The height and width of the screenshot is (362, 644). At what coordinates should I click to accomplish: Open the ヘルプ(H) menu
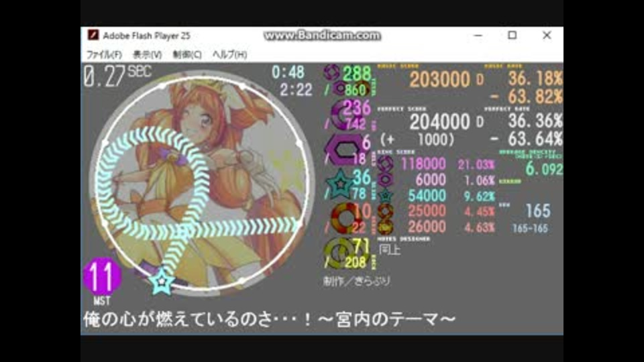[x=229, y=54]
